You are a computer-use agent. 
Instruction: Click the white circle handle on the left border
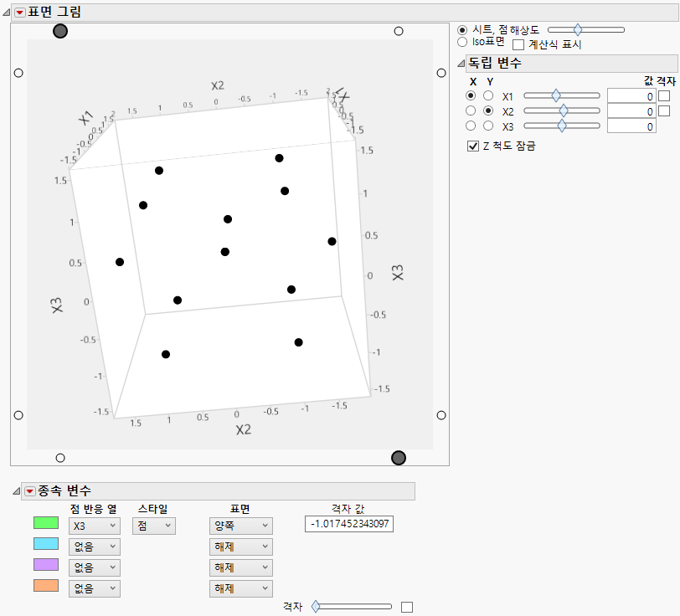point(18,72)
